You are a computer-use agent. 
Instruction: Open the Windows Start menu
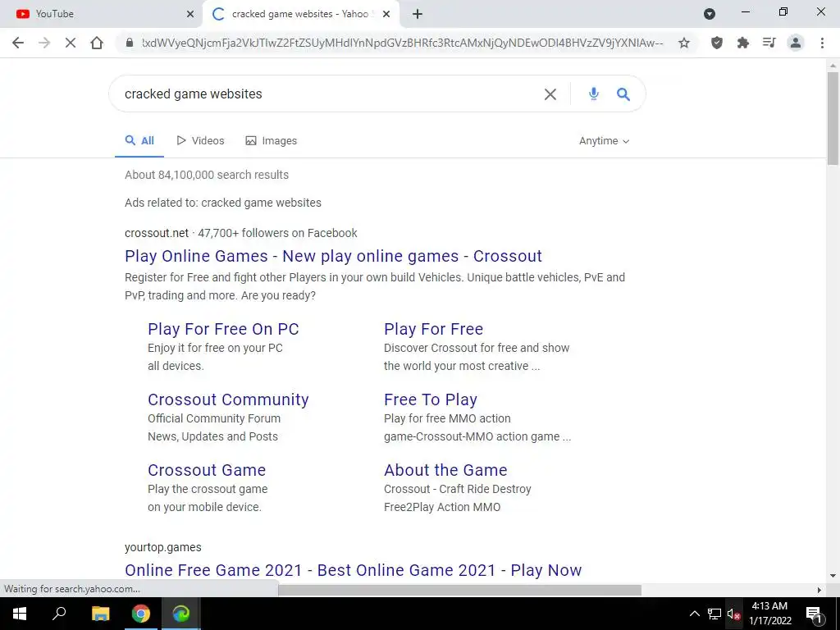click(20, 614)
